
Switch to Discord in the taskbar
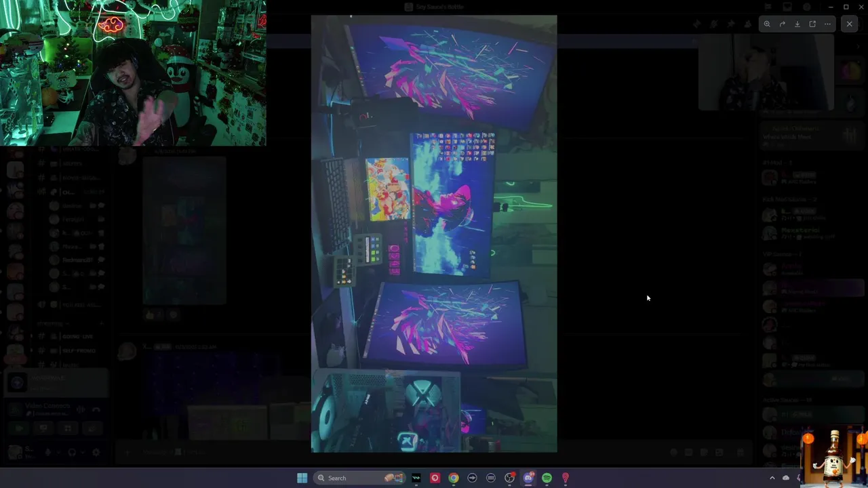pyautogui.click(x=528, y=478)
